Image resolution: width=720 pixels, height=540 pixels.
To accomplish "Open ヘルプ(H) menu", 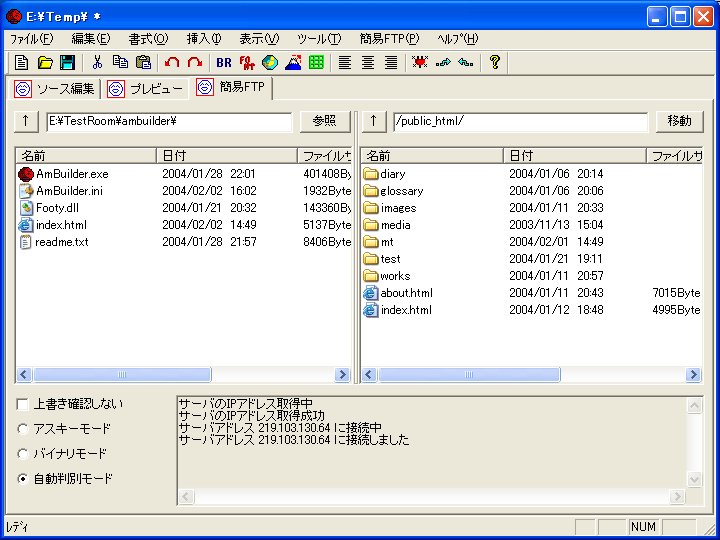I will pos(458,39).
